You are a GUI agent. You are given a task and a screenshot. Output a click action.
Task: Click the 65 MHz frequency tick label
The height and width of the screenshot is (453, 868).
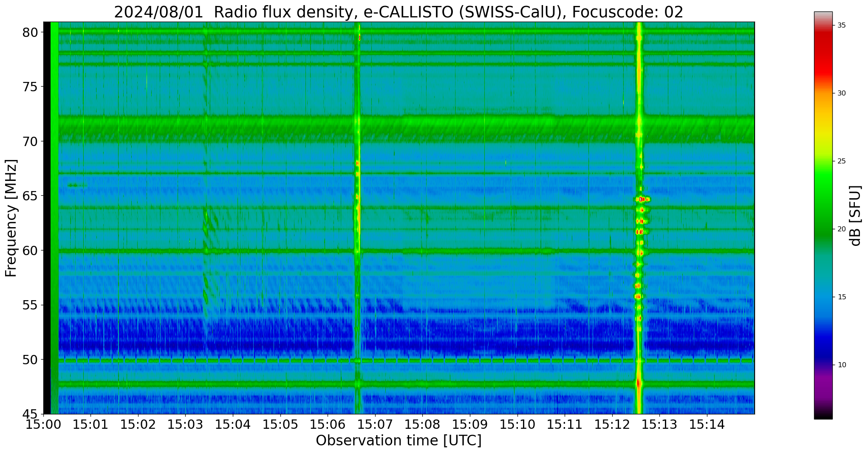click(30, 196)
